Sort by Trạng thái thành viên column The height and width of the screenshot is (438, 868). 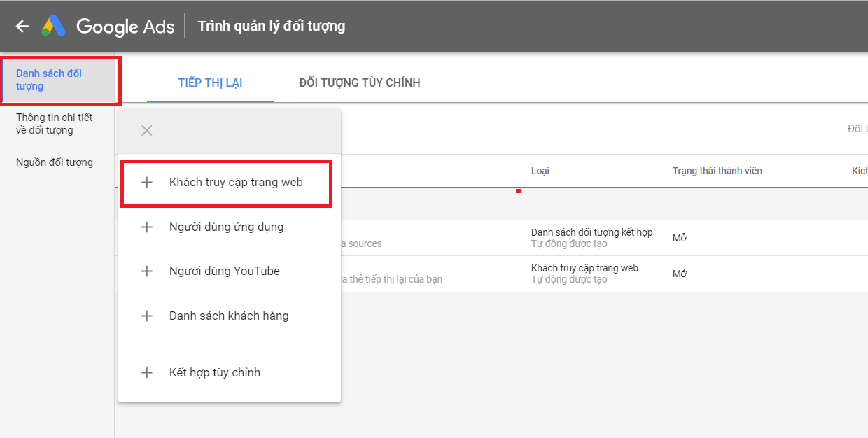pos(717,171)
